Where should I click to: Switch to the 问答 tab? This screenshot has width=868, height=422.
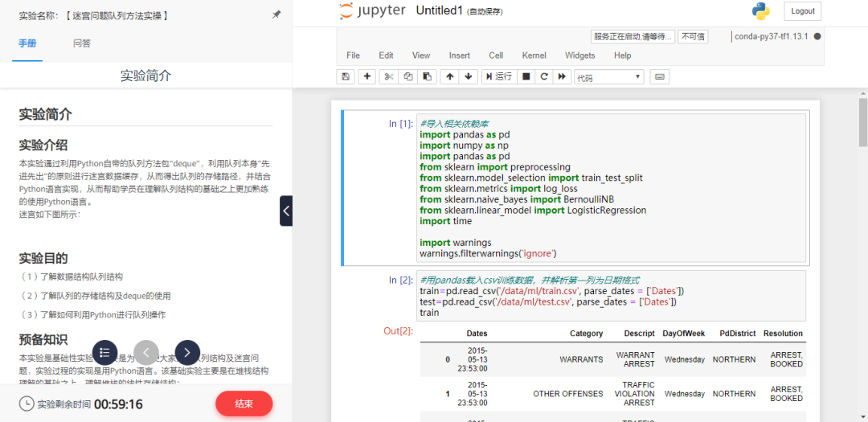[x=82, y=43]
